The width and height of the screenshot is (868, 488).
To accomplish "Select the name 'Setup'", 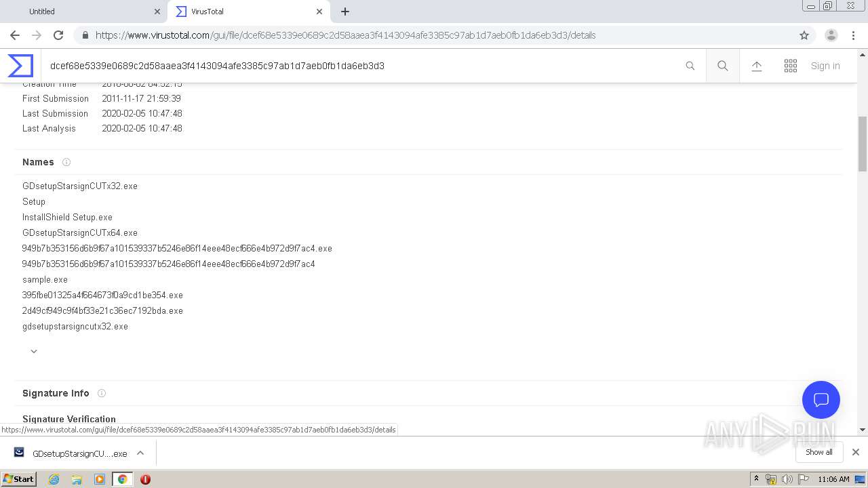I will tap(34, 201).
